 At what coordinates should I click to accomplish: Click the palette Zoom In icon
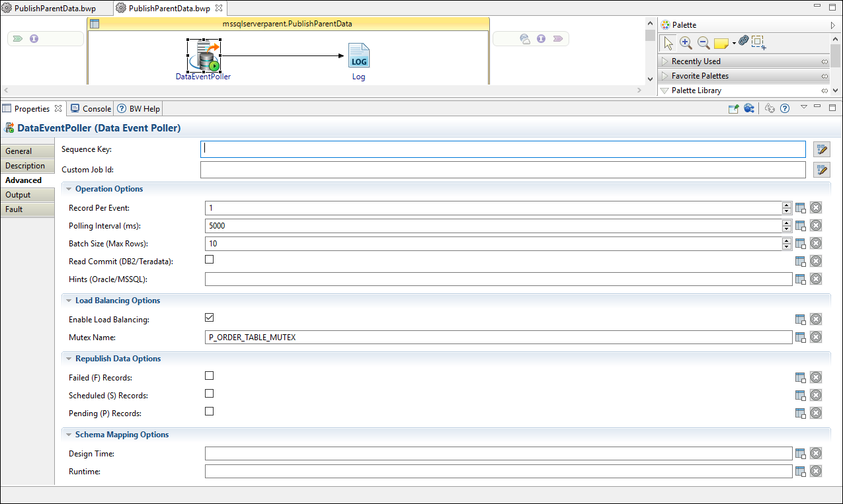(686, 43)
